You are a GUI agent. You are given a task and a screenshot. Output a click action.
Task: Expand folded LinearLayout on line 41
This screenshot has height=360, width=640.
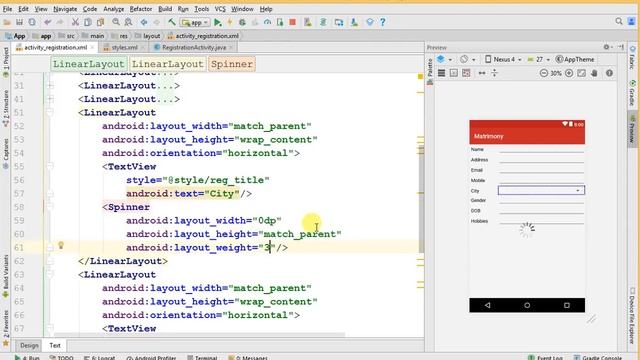pos(50,99)
